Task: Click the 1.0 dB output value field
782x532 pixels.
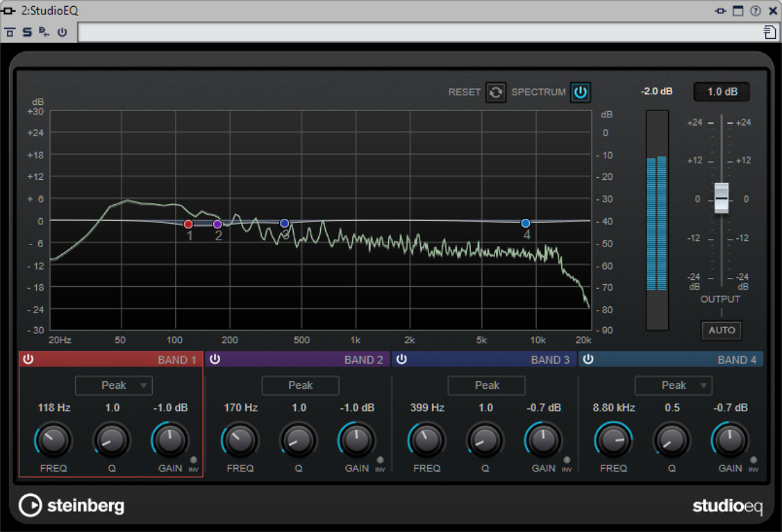Action: tap(722, 92)
